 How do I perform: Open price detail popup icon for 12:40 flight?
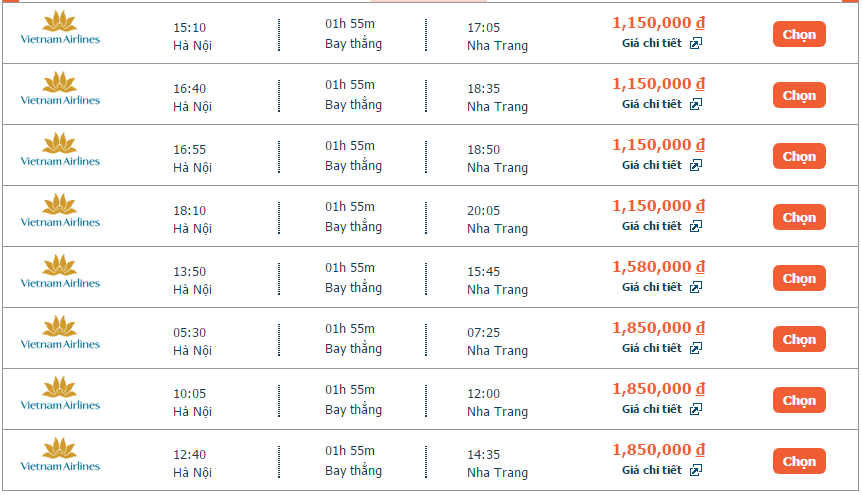696,470
